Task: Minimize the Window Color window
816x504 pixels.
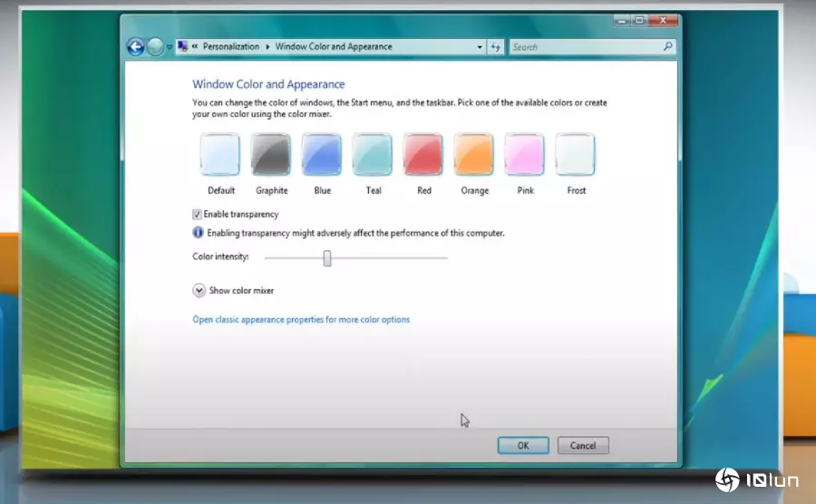Action: [x=621, y=20]
